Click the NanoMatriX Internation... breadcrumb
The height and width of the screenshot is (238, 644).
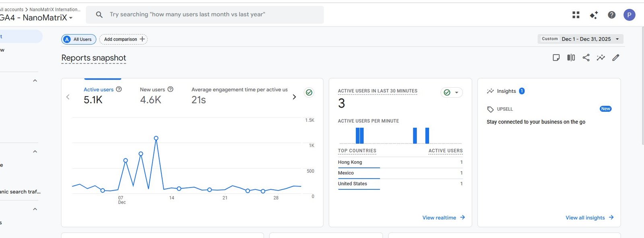coord(55,9)
